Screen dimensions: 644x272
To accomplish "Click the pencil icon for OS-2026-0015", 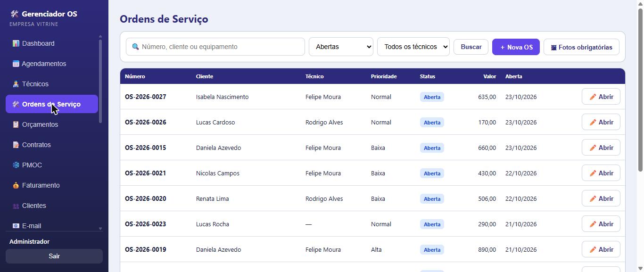I will pyautogui.click(x=593, y=148).
